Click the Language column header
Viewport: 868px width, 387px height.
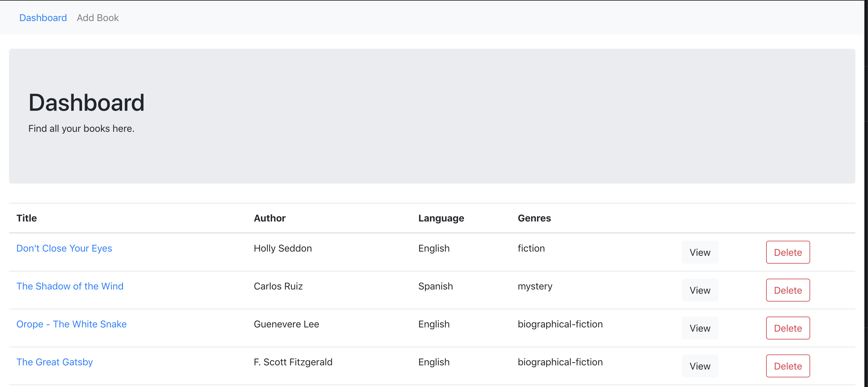(x=441, y=218)
